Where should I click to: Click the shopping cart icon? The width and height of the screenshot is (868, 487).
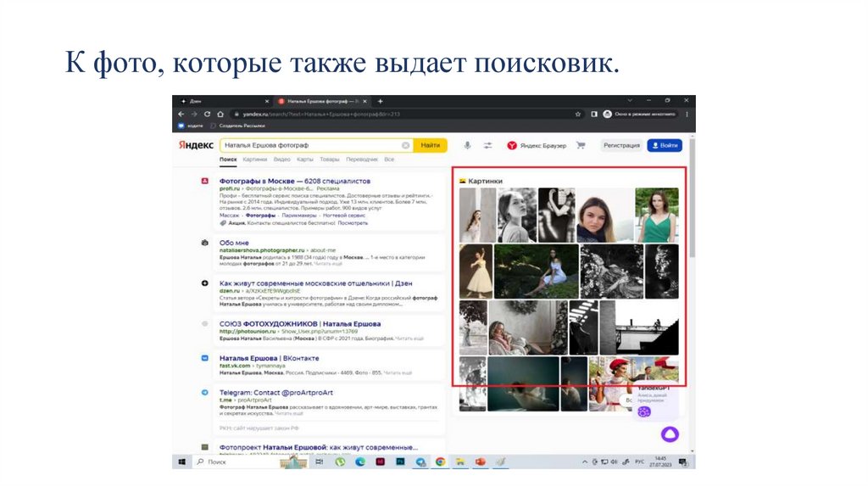coord(581,145)
